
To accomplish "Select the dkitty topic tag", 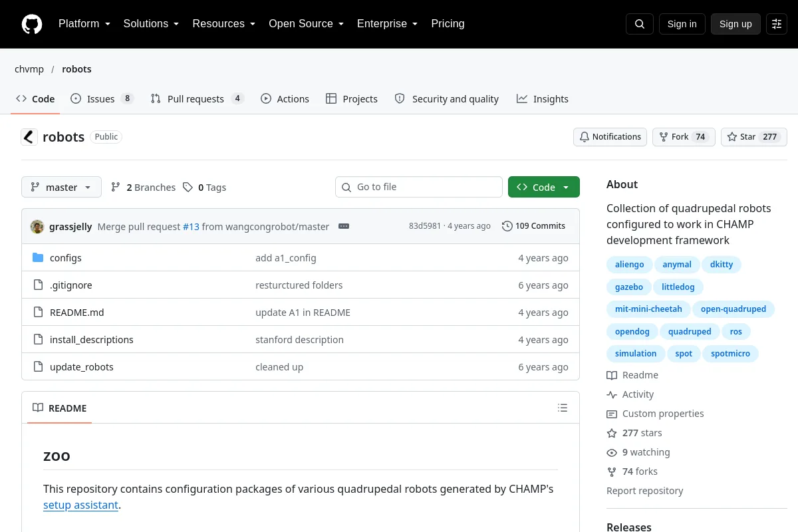I will coord(722,265).
